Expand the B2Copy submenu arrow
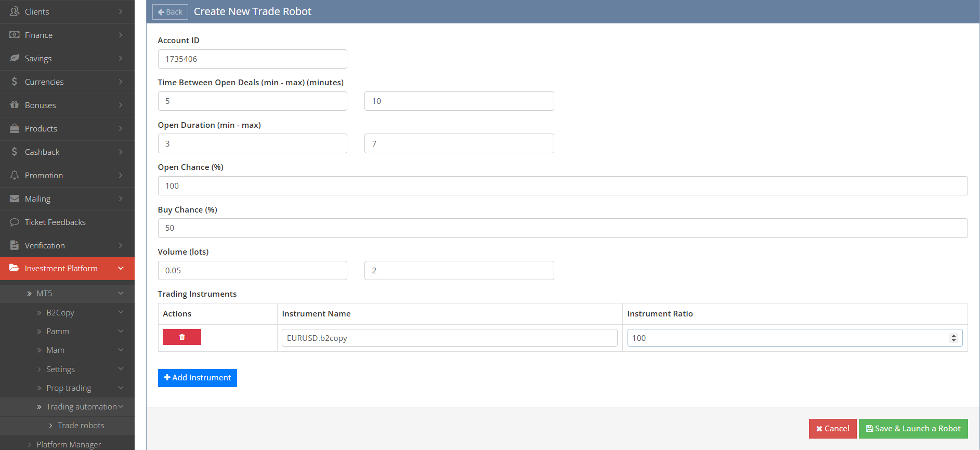This screenshot has width=980, height=450. pyautogui.click(x=121, y=312)
